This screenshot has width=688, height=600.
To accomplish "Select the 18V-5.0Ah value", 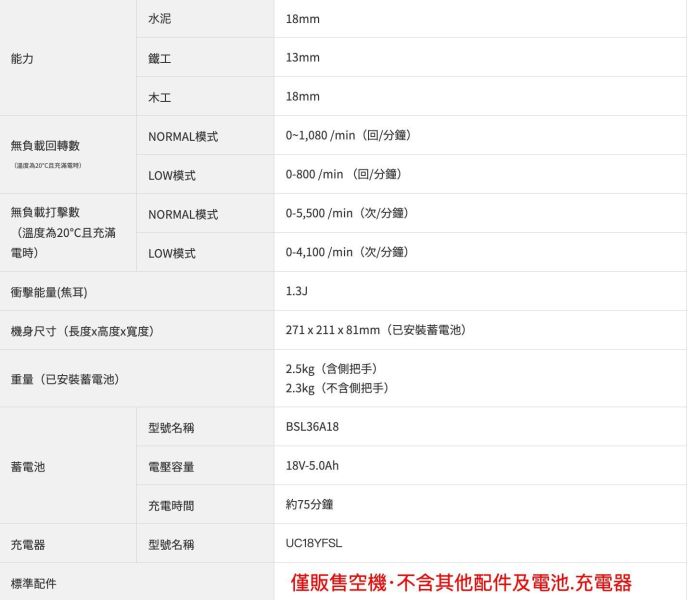I will click(312, 466).
